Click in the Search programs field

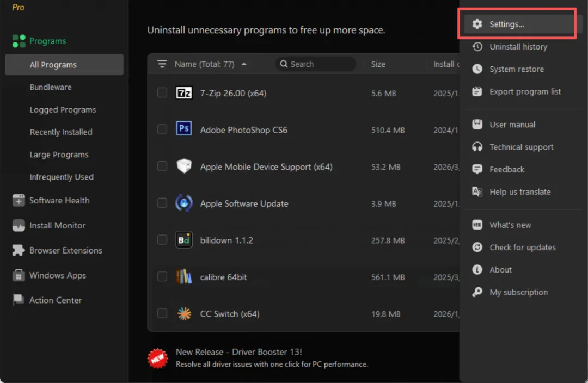pos(315,64)
